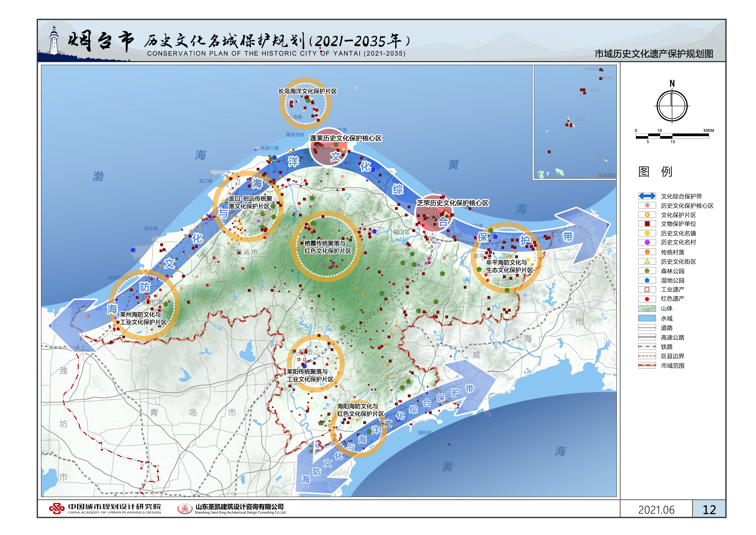Click the 水域 blue legend swatch
This screenshot has width=756, height=535.
[x=647, y=318]
